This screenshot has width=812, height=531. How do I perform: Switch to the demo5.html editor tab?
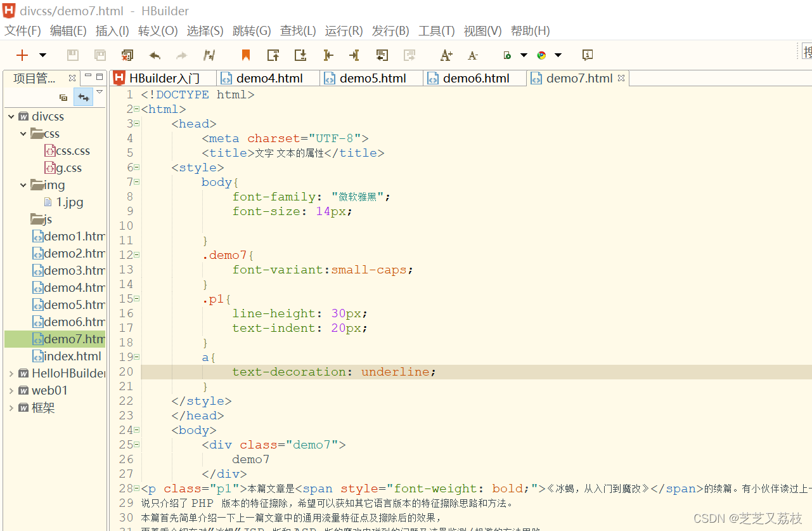point(371,78)
